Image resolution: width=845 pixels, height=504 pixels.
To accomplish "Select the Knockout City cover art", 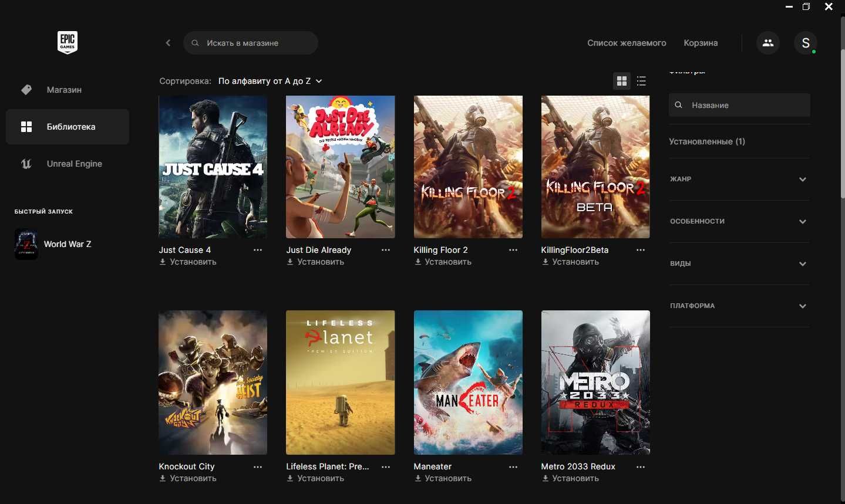I will 213,383.
